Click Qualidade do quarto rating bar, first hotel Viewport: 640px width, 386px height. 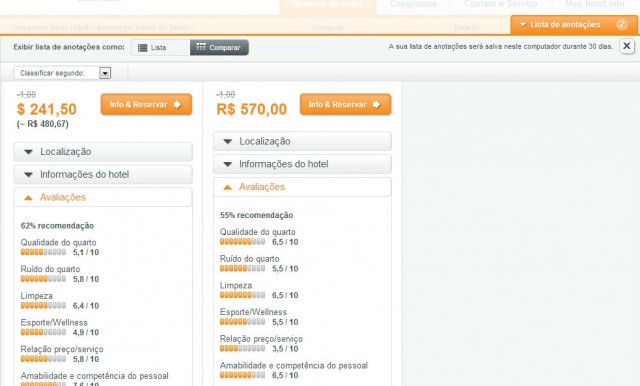coord(43,252)
